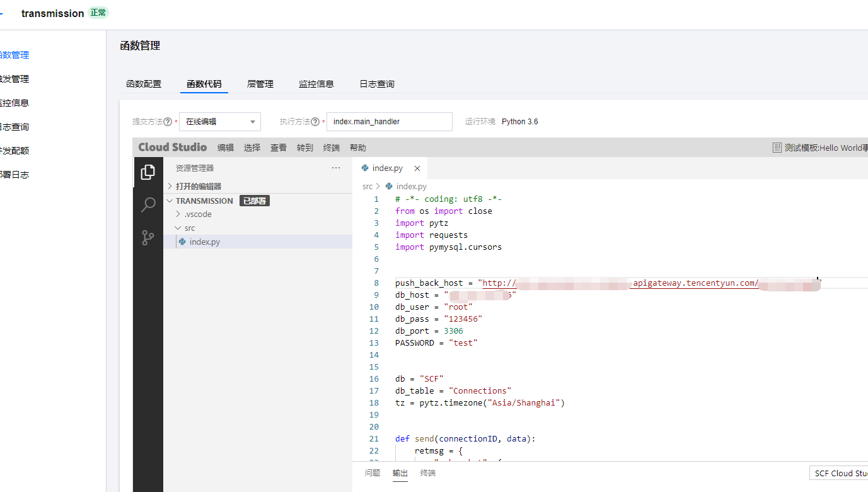This screenshot has width=868, height=492.
Task: Click the Python icon in index.py breadcrumb
Action: (x=389, y=186)
